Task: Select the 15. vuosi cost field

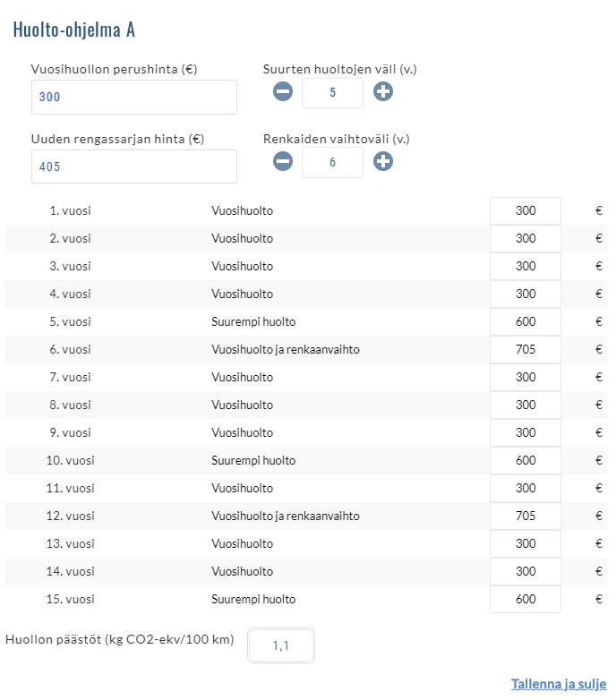Action: coord(526,600)
